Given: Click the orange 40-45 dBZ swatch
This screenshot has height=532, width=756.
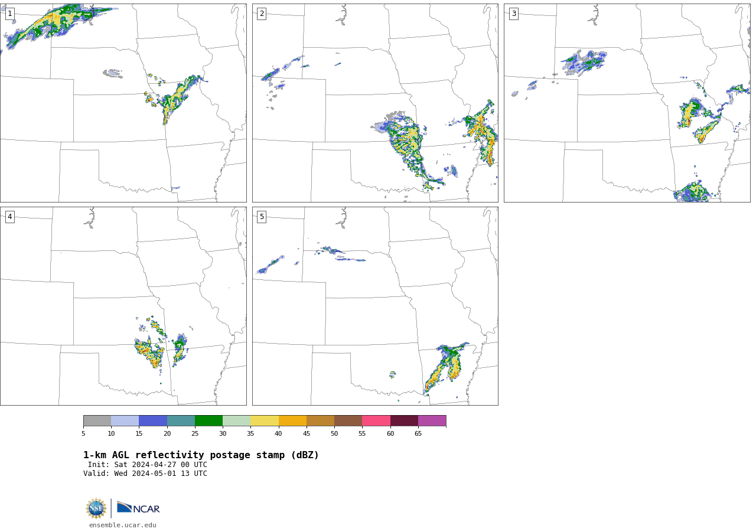Looking at the screenshot, I should click(292, 420).
